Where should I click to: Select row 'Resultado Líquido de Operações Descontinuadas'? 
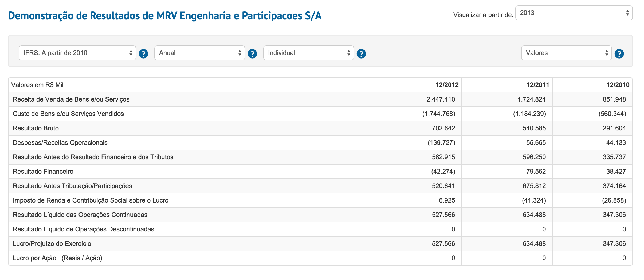[320, 229]
